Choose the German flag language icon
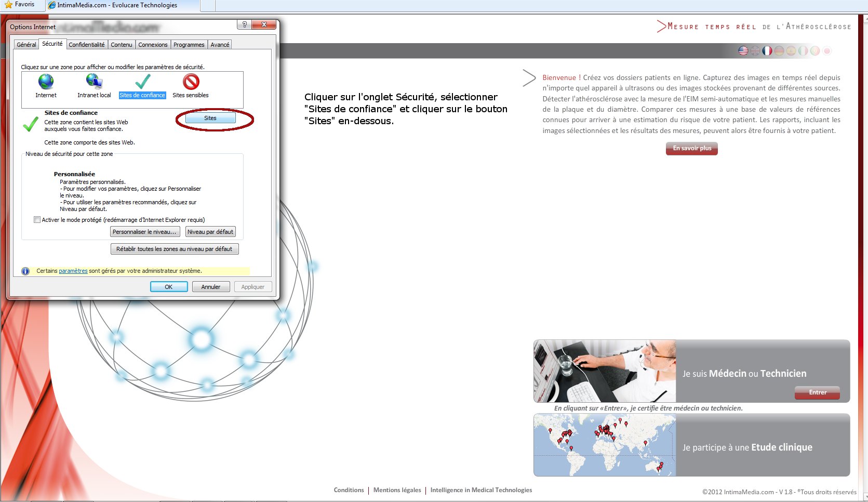The width and height of the screenshot is (868, 502). click(x=779, y=51)
